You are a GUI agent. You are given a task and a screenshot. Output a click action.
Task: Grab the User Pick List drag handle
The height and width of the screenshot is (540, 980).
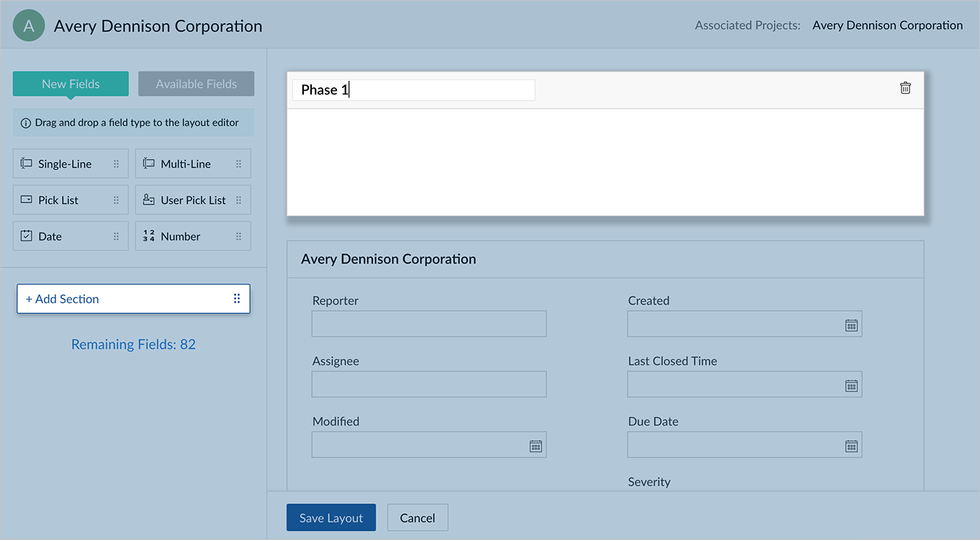(x=238, y=200)
